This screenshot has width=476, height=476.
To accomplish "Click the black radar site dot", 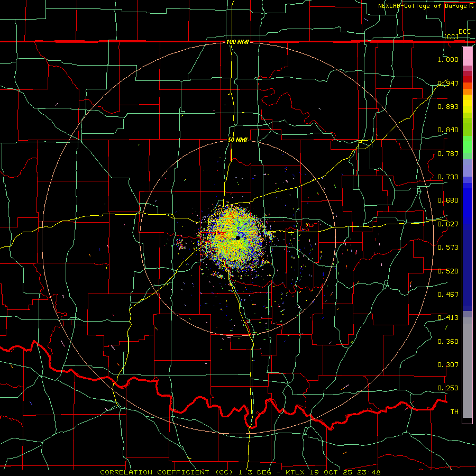I will click(237, 238).
